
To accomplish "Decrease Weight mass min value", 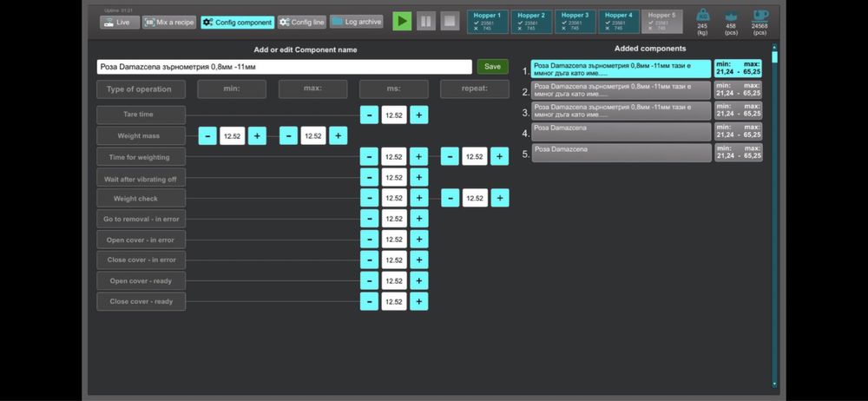I will 207,135.
